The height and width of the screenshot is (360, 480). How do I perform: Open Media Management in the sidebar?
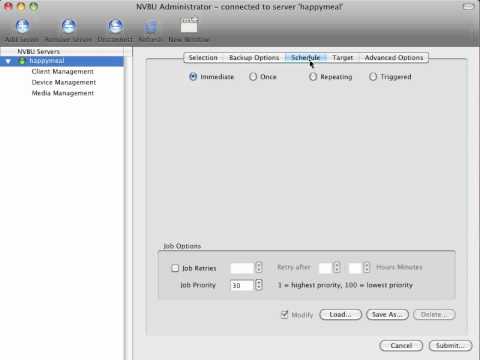(63, 93)
